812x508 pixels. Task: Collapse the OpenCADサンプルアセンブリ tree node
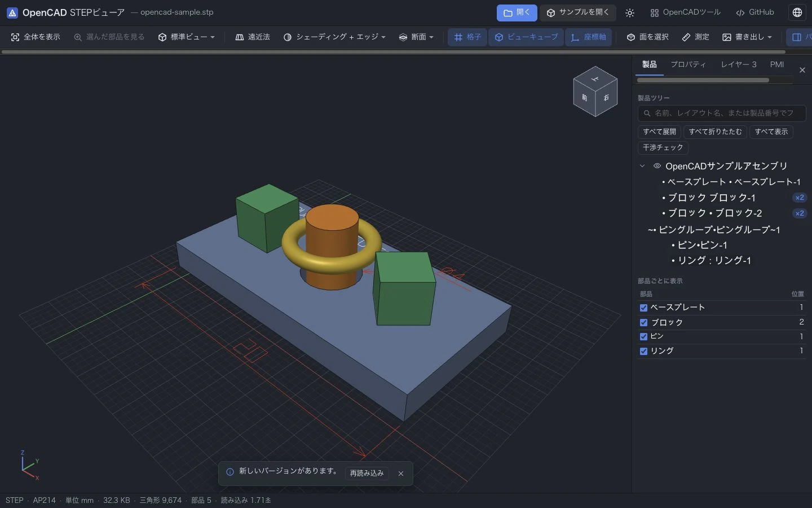pos(642,166)
